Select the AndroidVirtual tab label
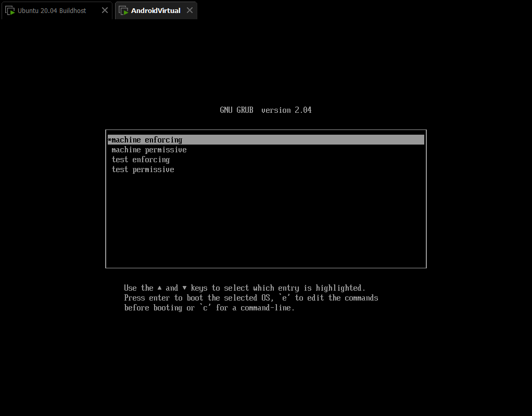 pyautogui.click(x=156, y=10)
